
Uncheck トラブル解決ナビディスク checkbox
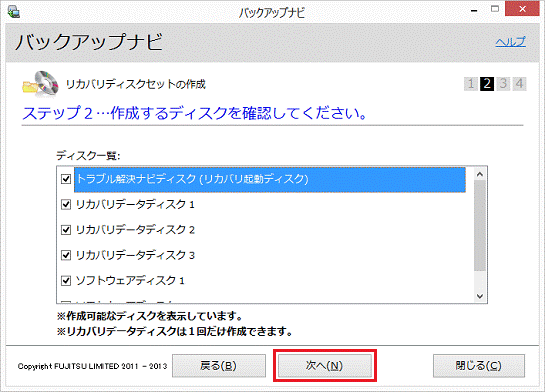[x=66, y=179]
